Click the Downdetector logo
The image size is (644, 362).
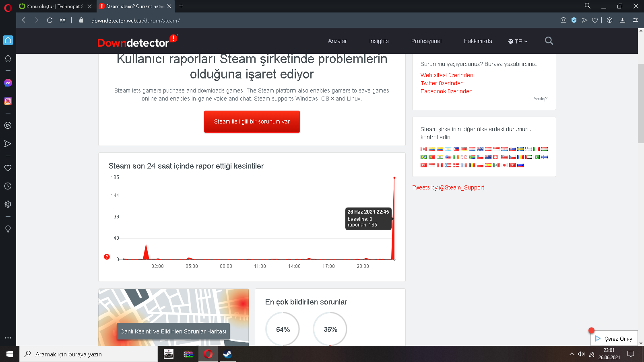click(x=137, y=41)
